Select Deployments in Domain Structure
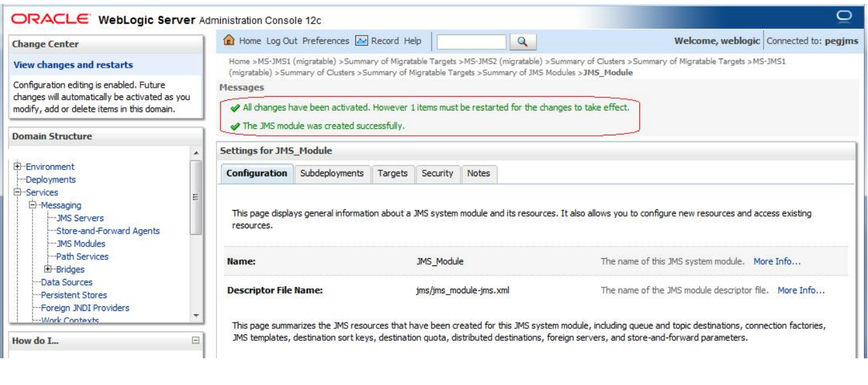 click(51, 180)
